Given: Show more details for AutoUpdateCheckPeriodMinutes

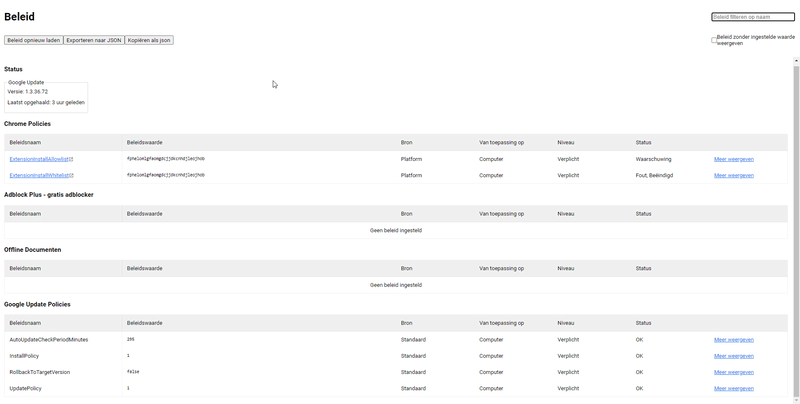Looking at the screenshot, I should tap(733, 340).
